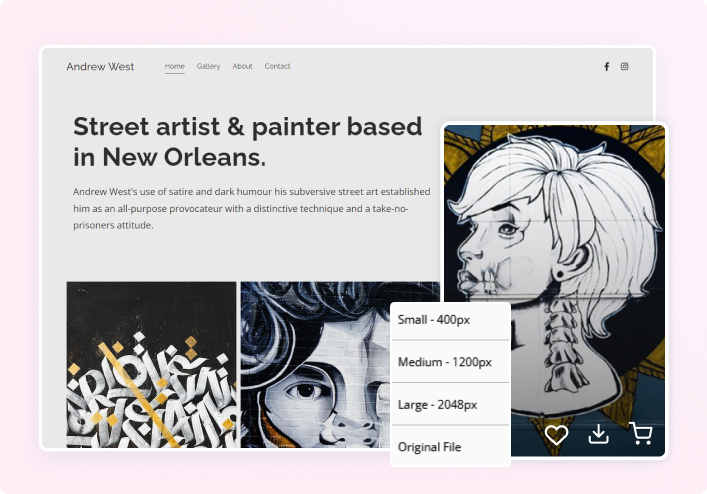This screenshot has height=494, width=707.
Task: Click the Andrew West site logo
Action: click(x=100, y=67)
